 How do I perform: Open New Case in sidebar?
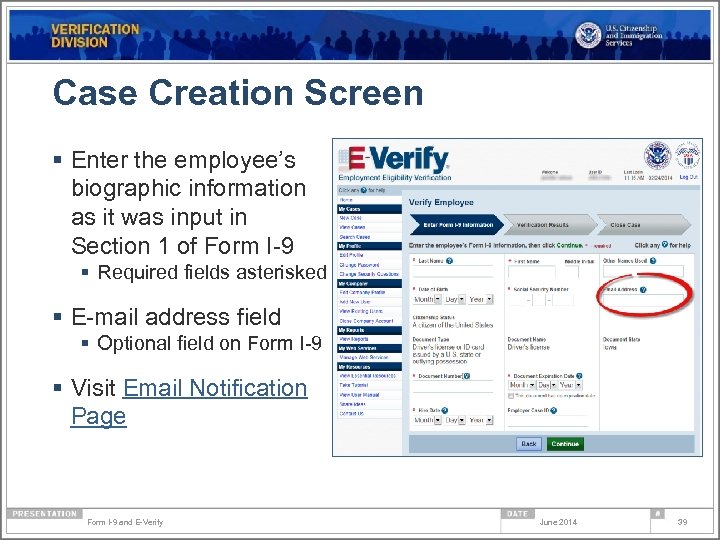[350, 218]
